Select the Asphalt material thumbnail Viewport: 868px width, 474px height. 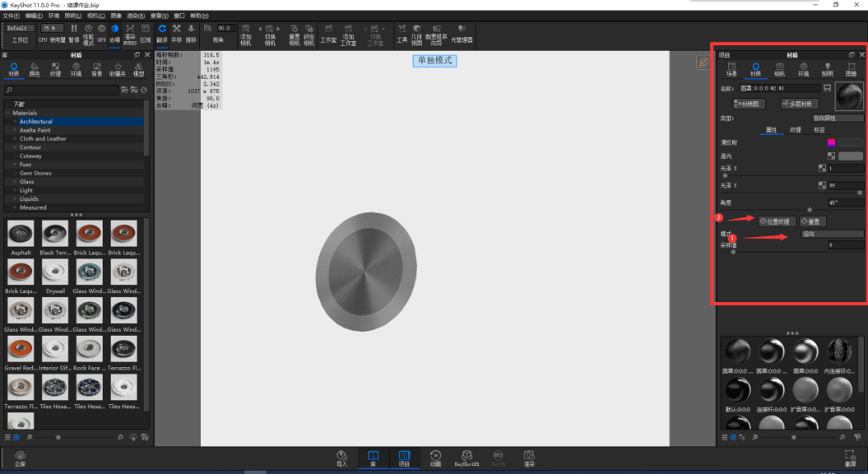(x=20, y=234)
